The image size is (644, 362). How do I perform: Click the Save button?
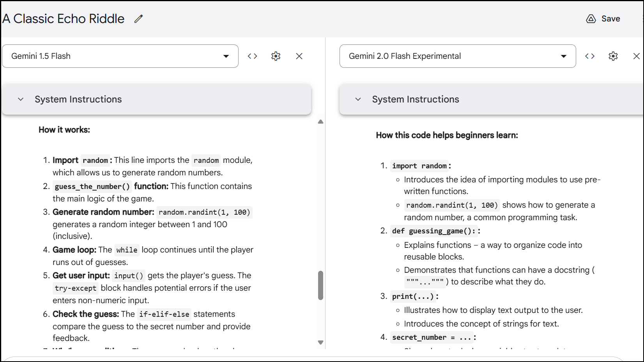[603, 19]
